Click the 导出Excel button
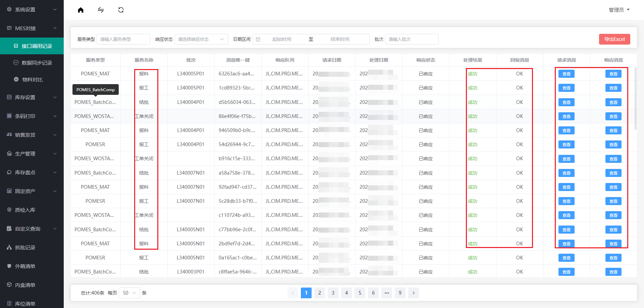The height and width of the screenshot is (308, 644). 614,39
